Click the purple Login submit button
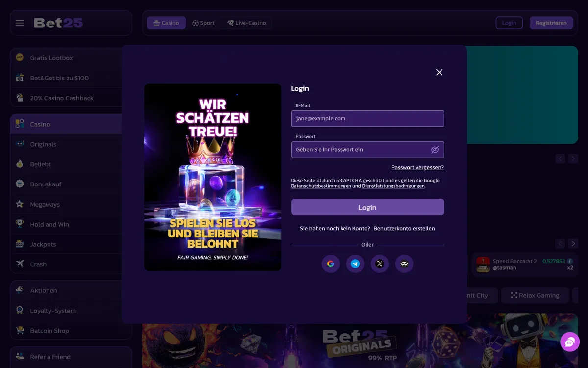The height and width of the screenshot is (368, 588). pos(367,207)
